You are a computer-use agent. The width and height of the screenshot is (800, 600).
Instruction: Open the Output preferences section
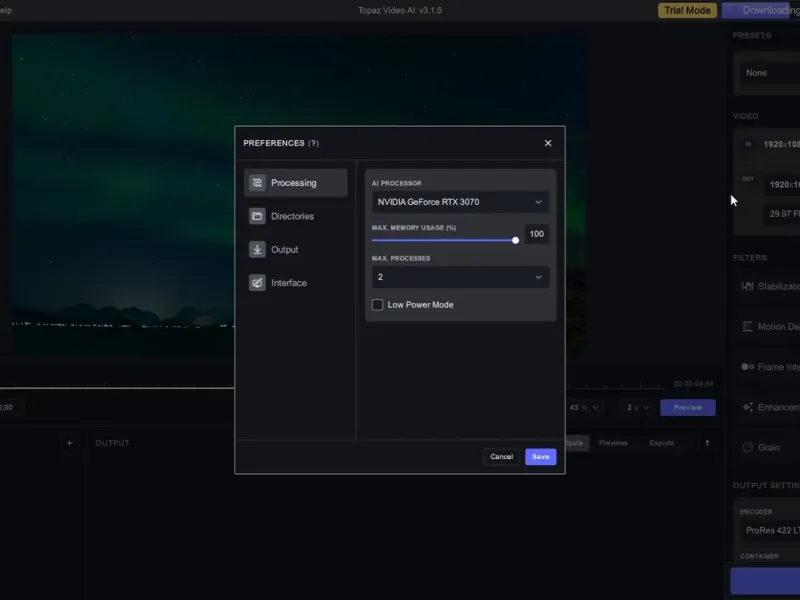(x=296, y=249)
